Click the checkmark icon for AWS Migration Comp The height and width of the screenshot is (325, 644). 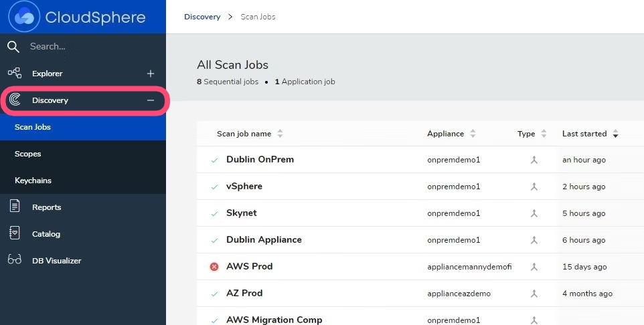[214, 320]
